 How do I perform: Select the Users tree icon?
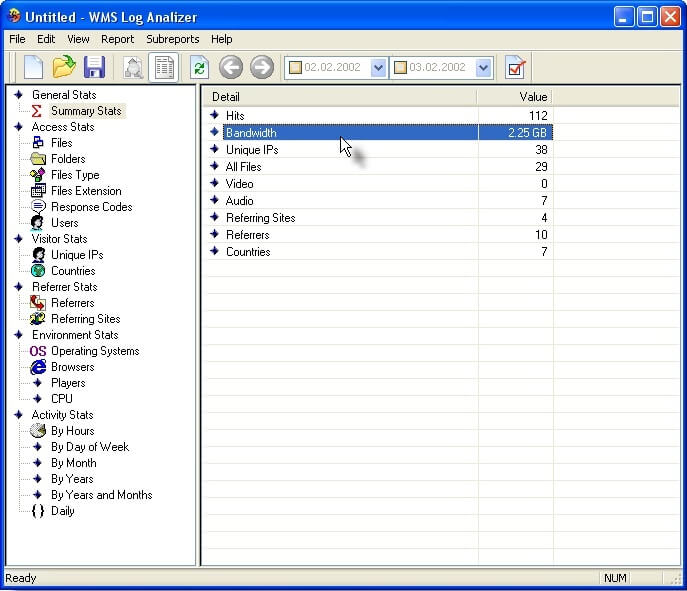pyautogui.click(x=37, y=223)
